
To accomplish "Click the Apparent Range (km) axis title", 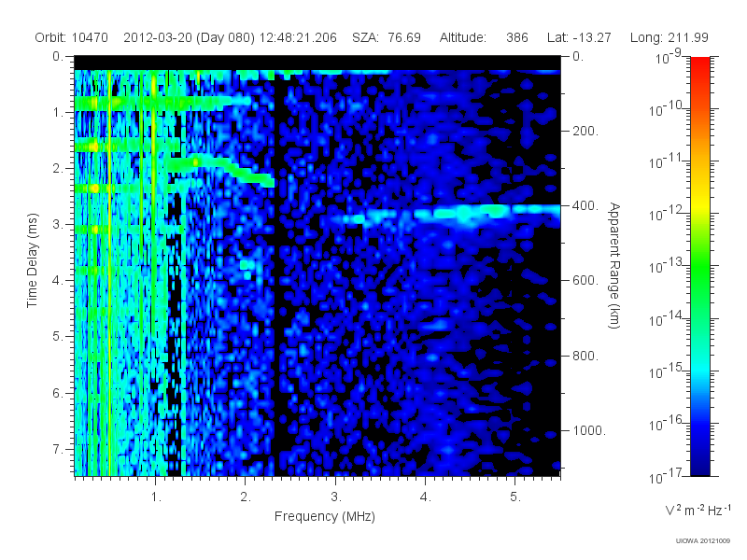I will (x=614, y=265).
